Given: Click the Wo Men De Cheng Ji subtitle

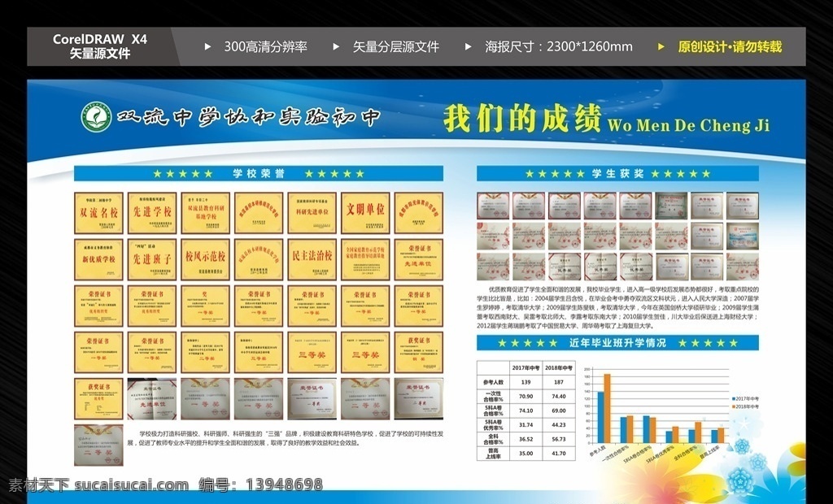Looking at the screenshot, I should click(x=688, y=125).
